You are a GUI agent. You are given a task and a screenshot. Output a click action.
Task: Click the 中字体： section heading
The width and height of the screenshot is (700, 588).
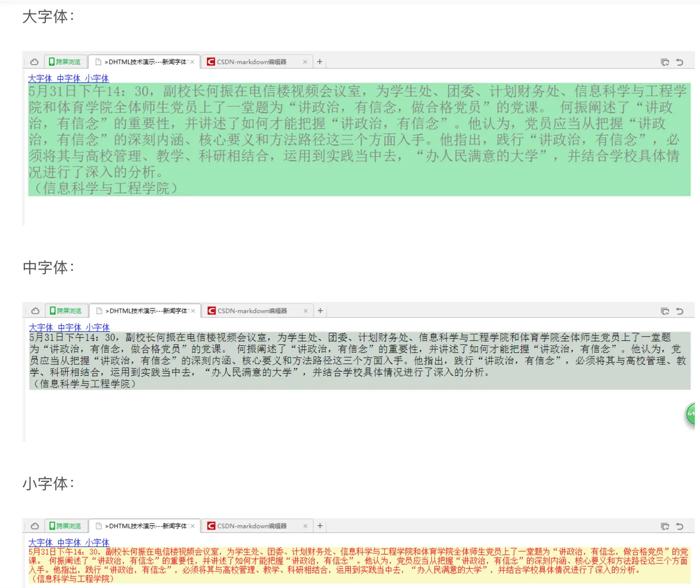coord(48,267)
